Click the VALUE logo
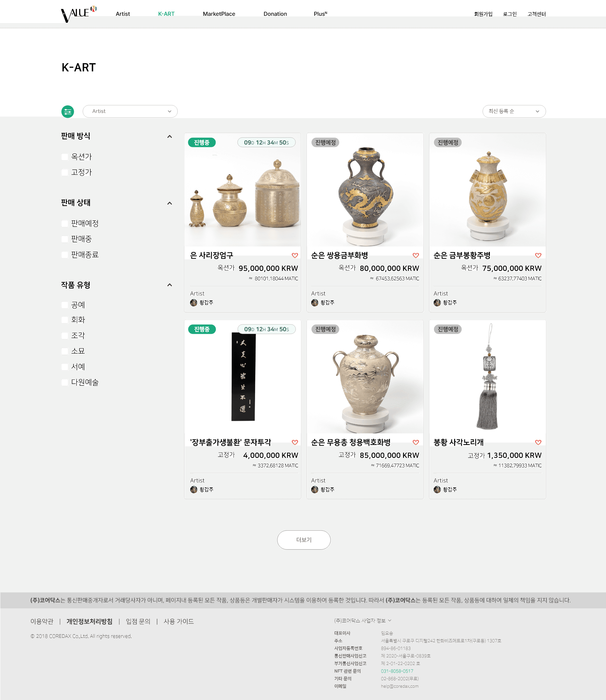This screenshot has width=606, height=700. 79,14
